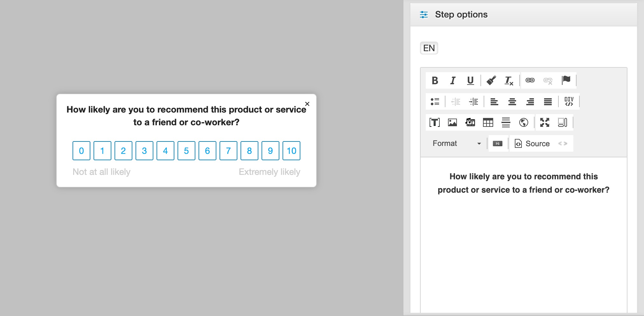The height and width of the screenshot is (316, 644).
Task: Click the Source button
Action: click(532, 144)
